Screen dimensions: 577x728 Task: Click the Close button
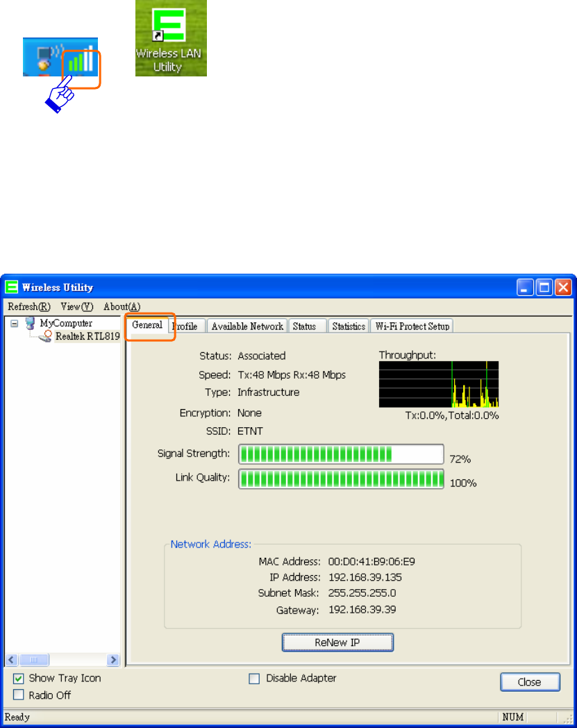(x=530, y=682)
